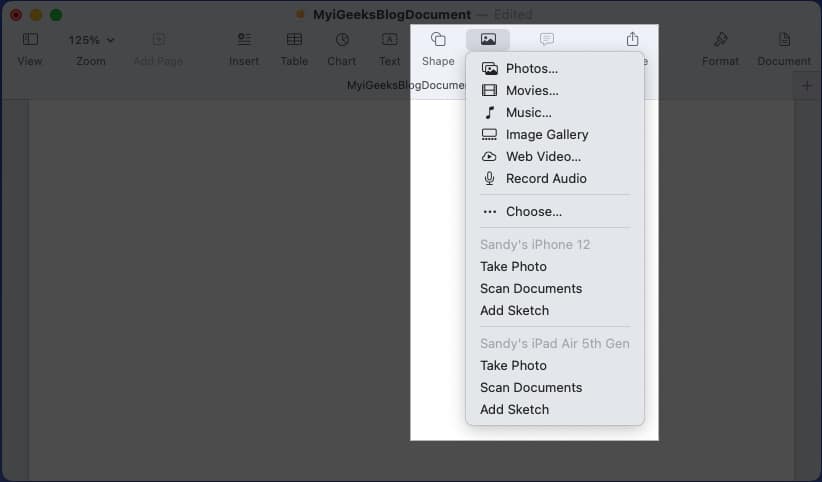
Task: Click the Image Gallery icon
Action: (x=490, y=135)
